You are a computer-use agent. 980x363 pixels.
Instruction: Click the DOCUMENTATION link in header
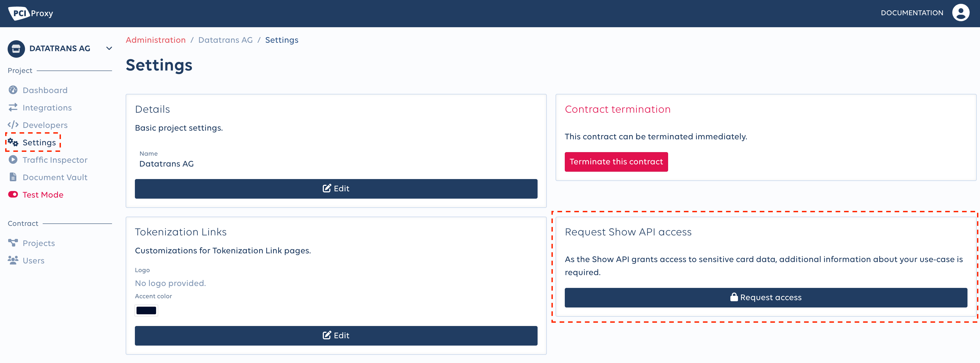pos(912,13)
